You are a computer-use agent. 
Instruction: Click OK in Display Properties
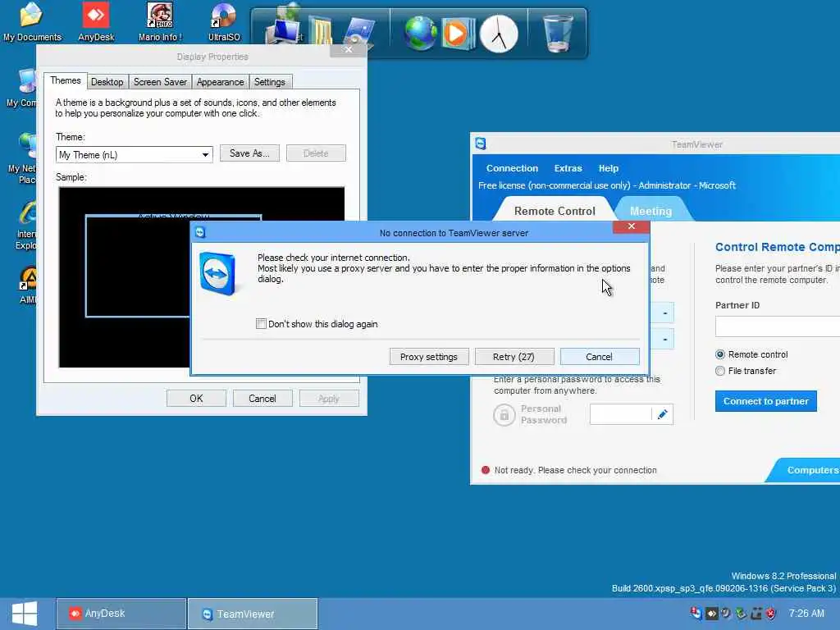pos(196,399)
